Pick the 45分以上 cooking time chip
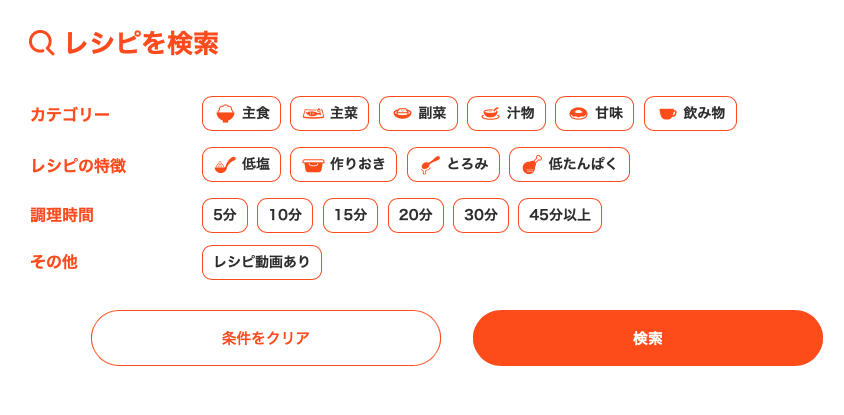Screen dimensions: 844x415 coord(560,216)
